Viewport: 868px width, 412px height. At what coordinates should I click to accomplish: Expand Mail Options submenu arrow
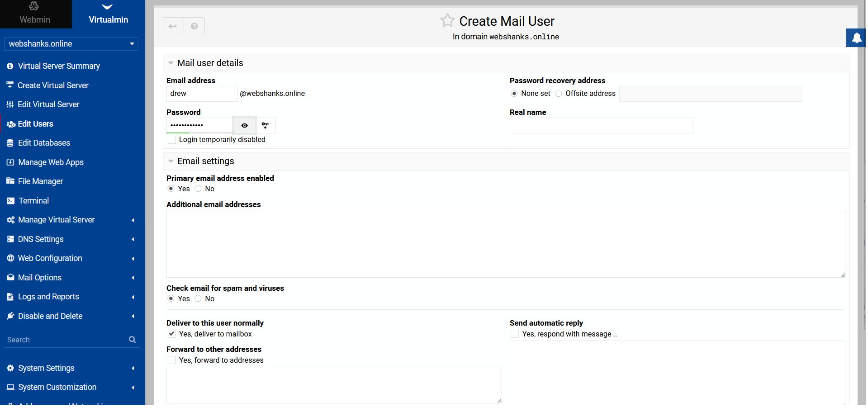tap(133, 278)
